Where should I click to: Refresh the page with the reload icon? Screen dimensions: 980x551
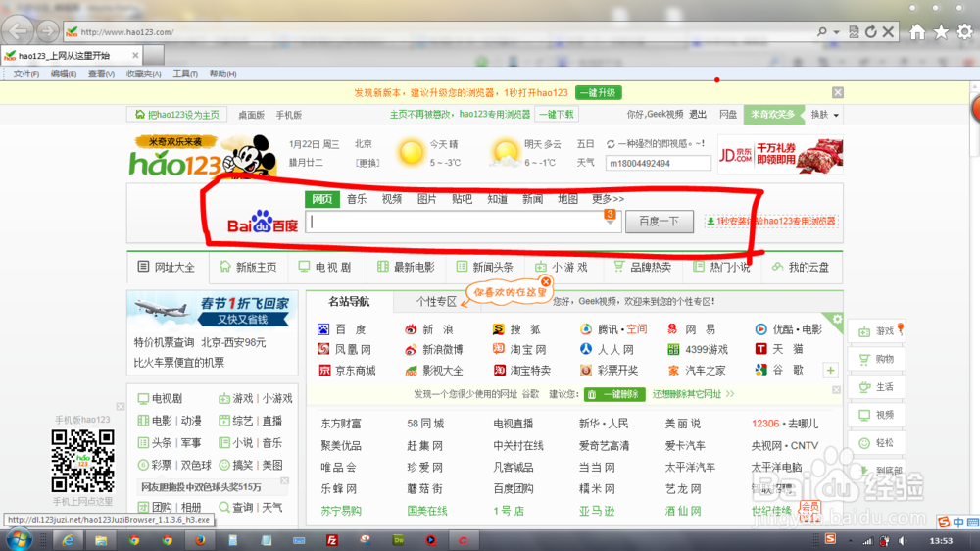pyautogui.click(x=870, y=32)
